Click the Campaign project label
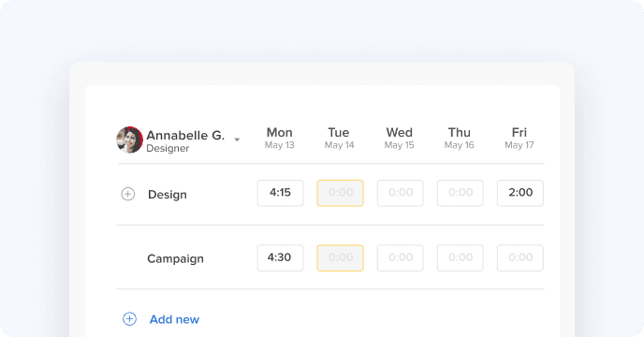This screenshot has width=644, height=337. coord(175,259)
